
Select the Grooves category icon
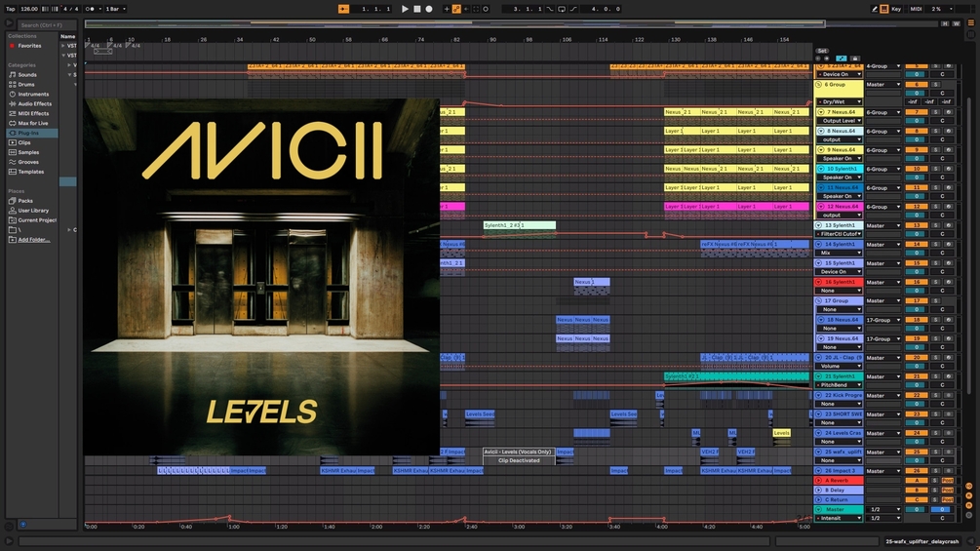click(13, 162)
